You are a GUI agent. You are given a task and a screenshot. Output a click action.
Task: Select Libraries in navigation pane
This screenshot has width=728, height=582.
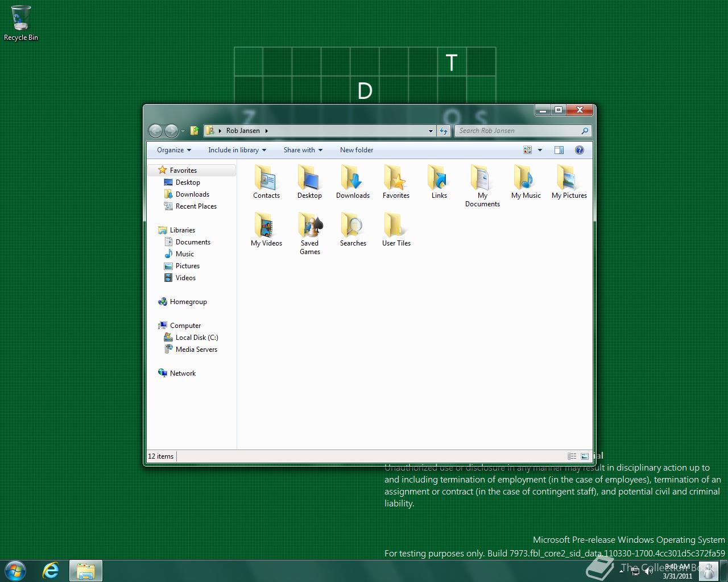pyautogui.click(x=182, y=230)
